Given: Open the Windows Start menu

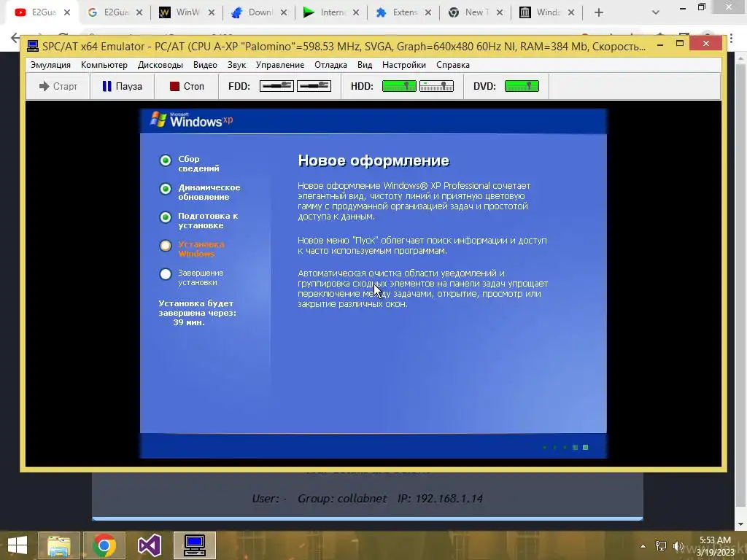Looking at the screenshot, I should point(18,545).
